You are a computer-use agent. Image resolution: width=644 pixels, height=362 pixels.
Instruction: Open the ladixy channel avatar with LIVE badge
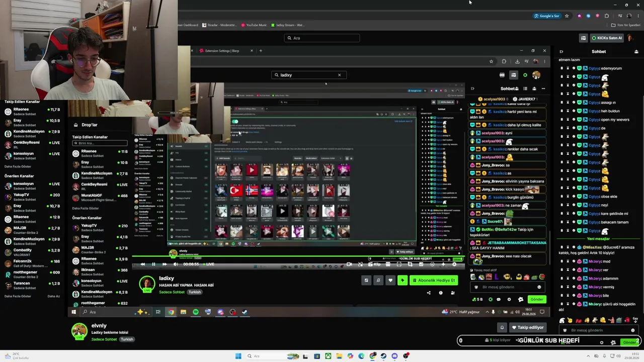[x=147, y=284]
